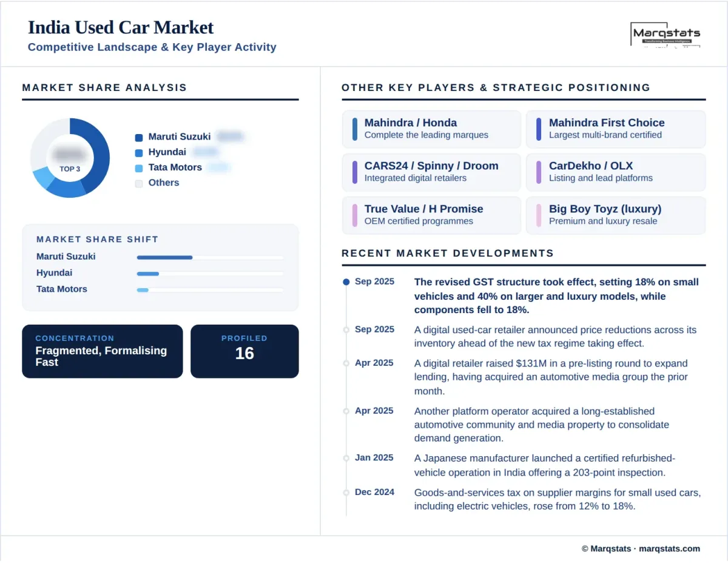Click the Marqstats logo

[666, 36]
